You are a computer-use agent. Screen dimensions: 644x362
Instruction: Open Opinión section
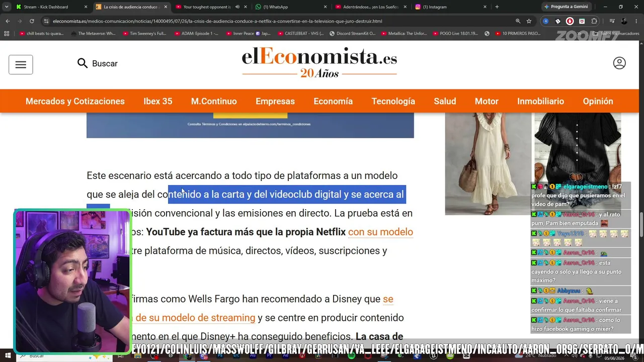pos(598,101)
